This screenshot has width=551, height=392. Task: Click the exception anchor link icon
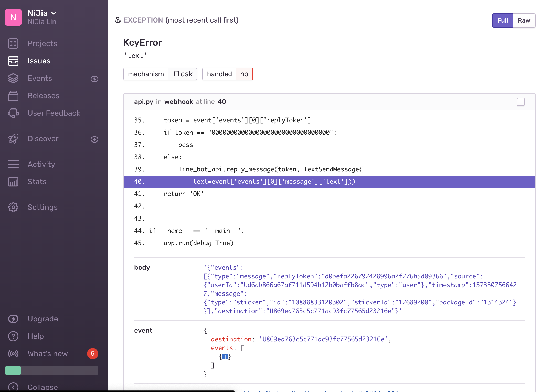point(118,20)
